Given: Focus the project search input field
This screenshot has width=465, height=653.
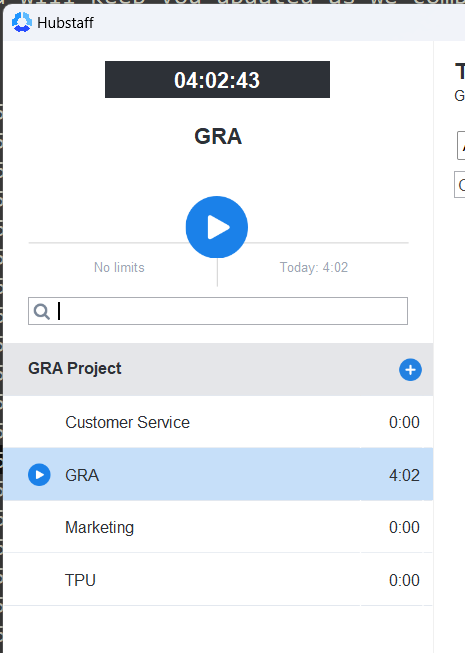Looking at the screenshot, I should (218, 311).
